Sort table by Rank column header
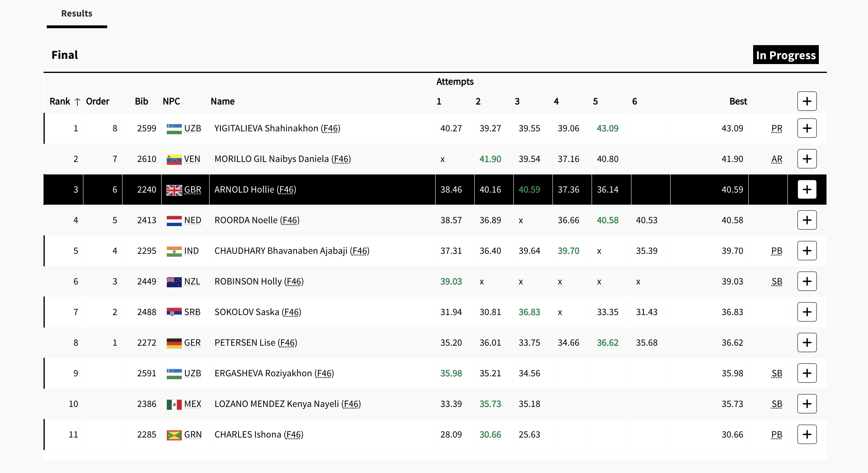The width and height of the screenshot is (868, 473). pos(60,102)
